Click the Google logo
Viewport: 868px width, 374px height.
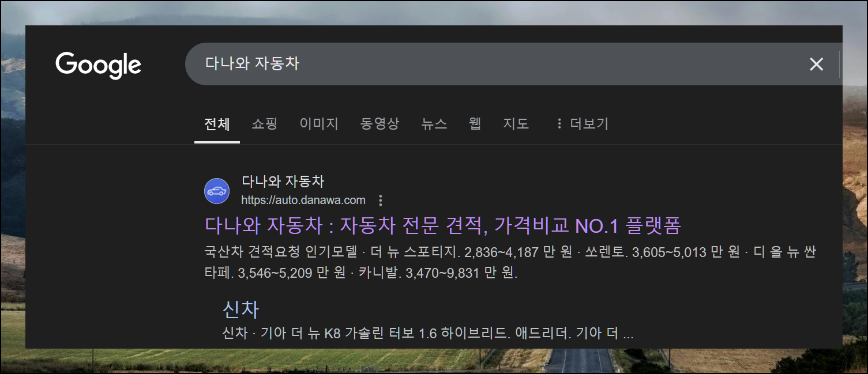point(98,65)
